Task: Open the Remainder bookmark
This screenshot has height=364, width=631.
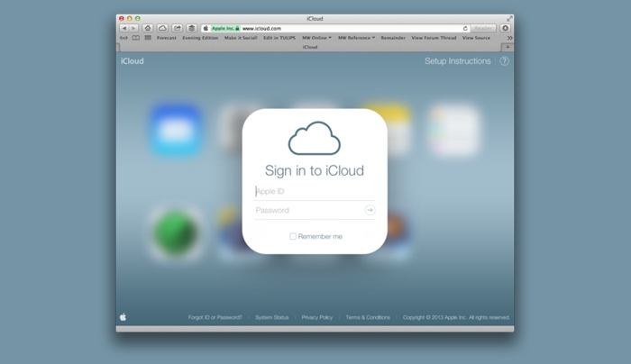Action: (x=393, y=38)
